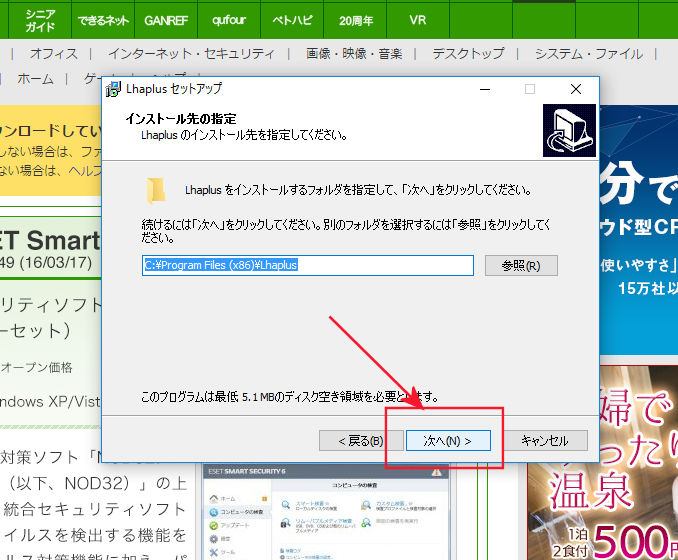Click the install path input field
Image resolution: width=678 pixels, height=560 pixels.
(x=308, y=265)
